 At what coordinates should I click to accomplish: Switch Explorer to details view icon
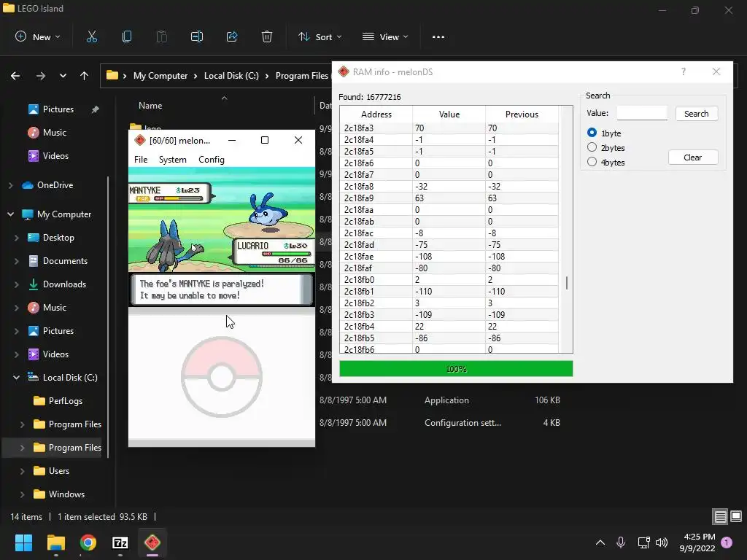720,516
